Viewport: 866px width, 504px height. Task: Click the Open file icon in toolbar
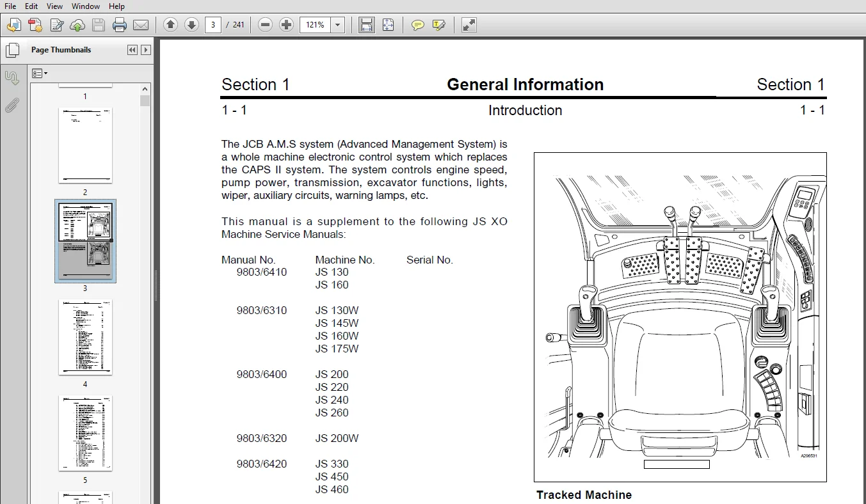pyautogui.click(x=14, y=26)
